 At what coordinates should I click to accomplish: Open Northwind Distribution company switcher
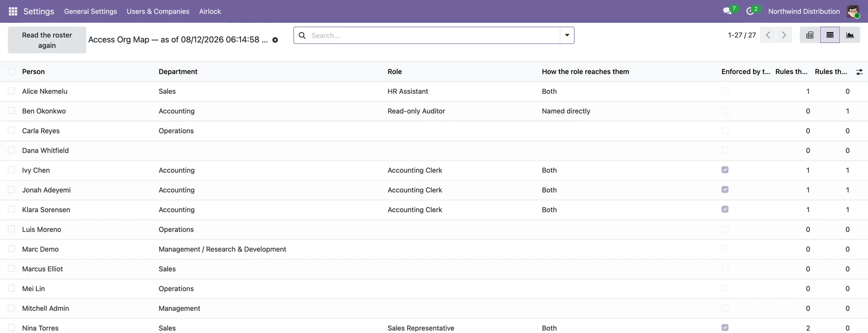(x=804, y=11)
